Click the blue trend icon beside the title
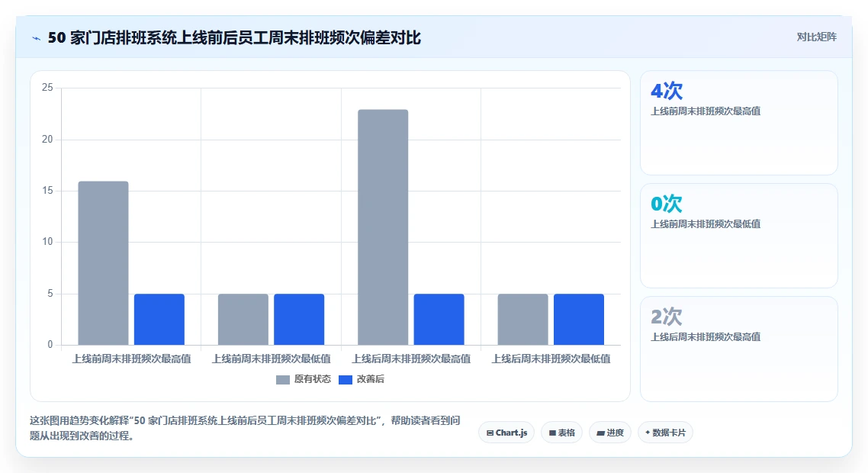This screenshot has width=868, height=473. tap(37, 38)
